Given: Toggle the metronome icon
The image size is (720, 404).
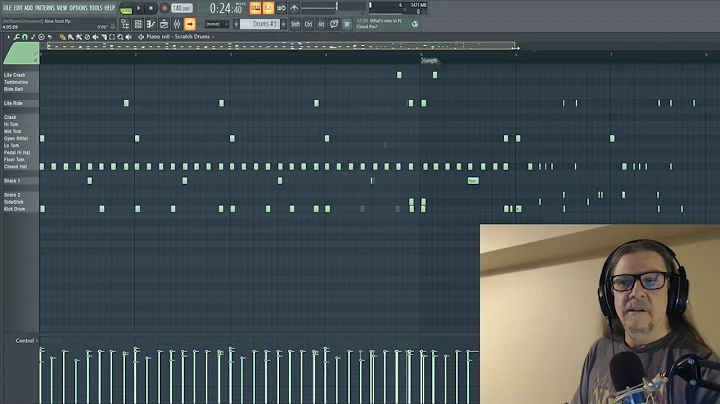Looking at the screenshot, I should [294, 8].
